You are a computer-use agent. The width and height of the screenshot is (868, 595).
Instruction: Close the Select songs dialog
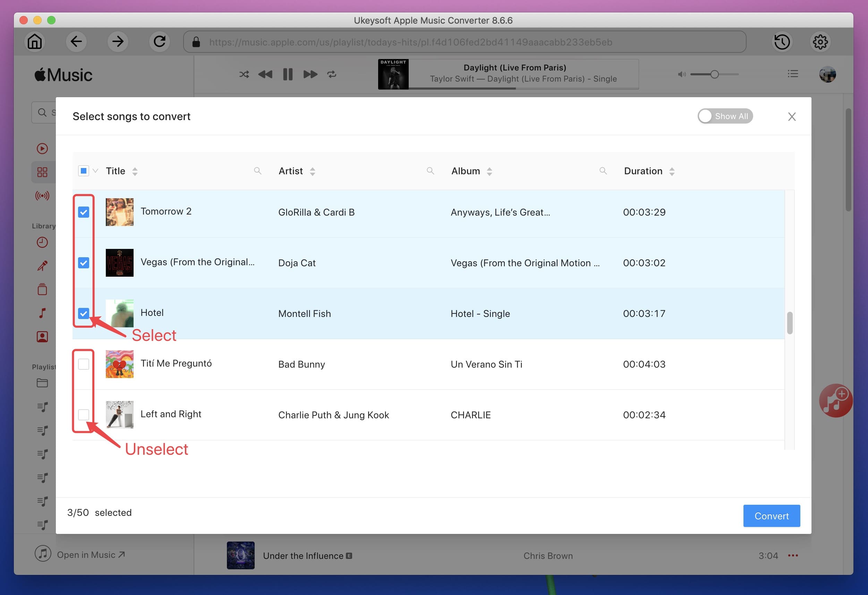click(x=792, y=117)
